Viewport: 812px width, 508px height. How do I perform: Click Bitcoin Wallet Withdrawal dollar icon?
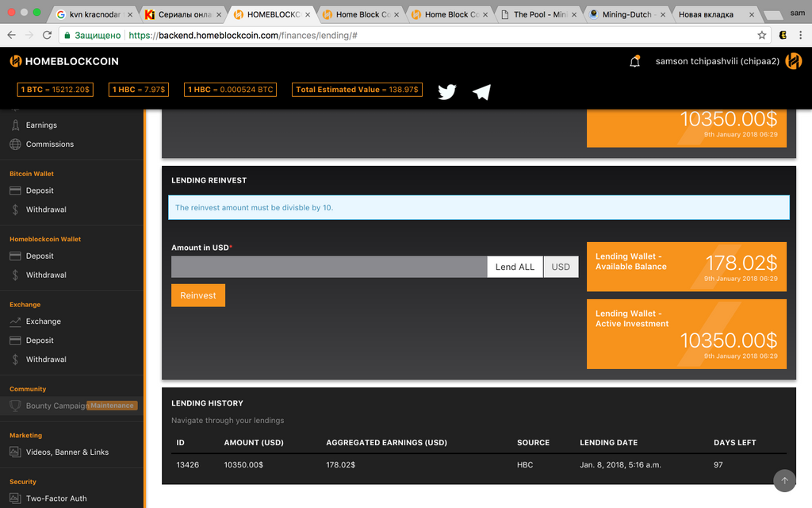pyautogui.click(x=16, y=210)
